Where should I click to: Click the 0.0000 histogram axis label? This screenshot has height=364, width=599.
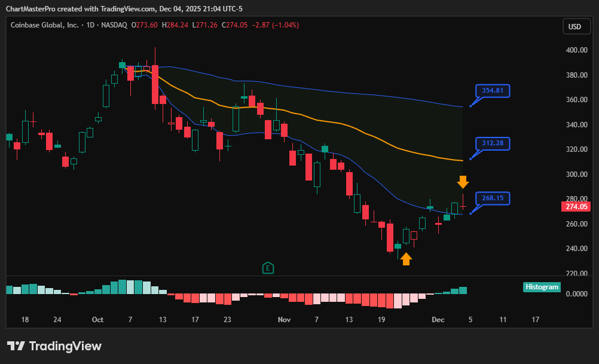(576, 294)
